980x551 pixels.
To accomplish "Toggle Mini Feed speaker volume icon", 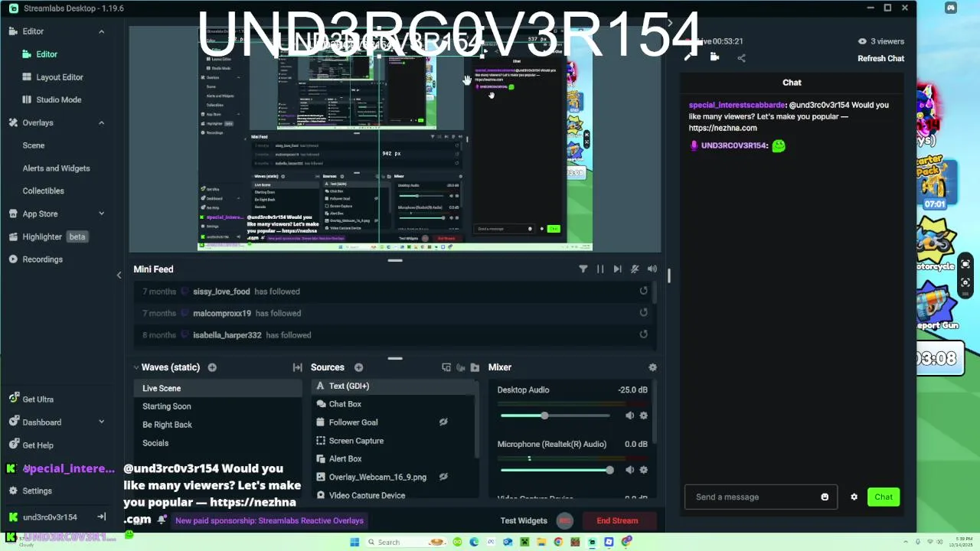I will (x=652, y=269).
